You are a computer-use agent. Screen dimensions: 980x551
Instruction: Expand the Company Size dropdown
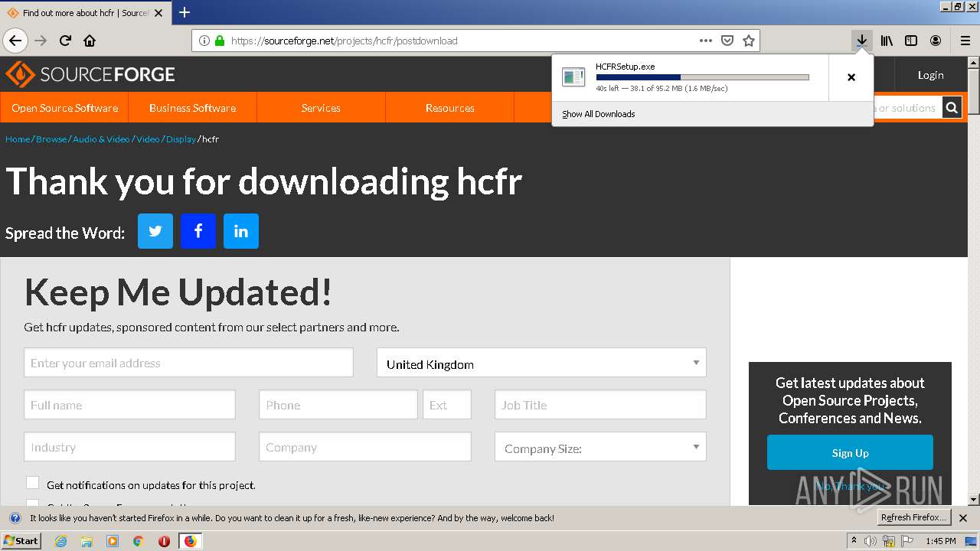tap(600, 447)
